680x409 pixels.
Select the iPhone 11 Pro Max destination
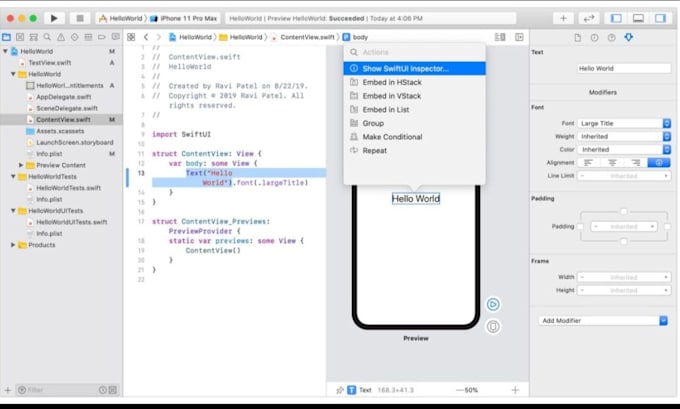pyautogui.click(x=184, y=18)
